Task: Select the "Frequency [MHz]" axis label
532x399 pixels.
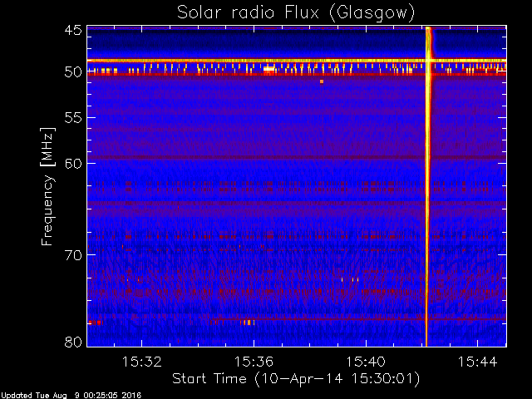Action: pos(47,186)
